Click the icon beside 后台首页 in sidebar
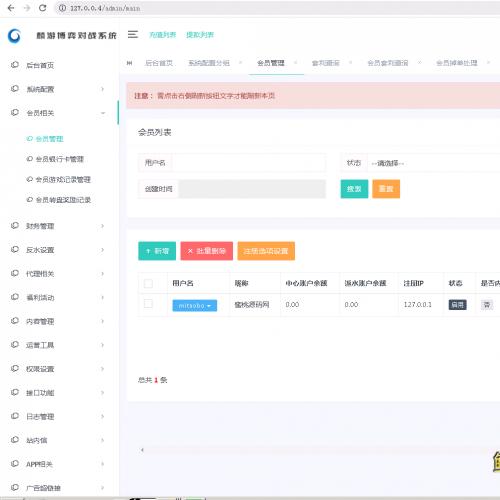The image size is (500, 500). [x=15, y=65]
